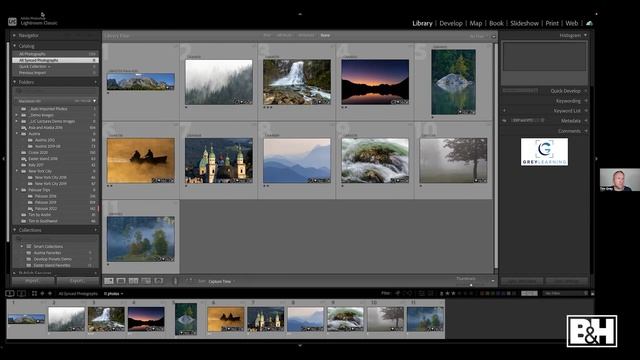Select Survey view icon in toolbar

coord(146,281)
